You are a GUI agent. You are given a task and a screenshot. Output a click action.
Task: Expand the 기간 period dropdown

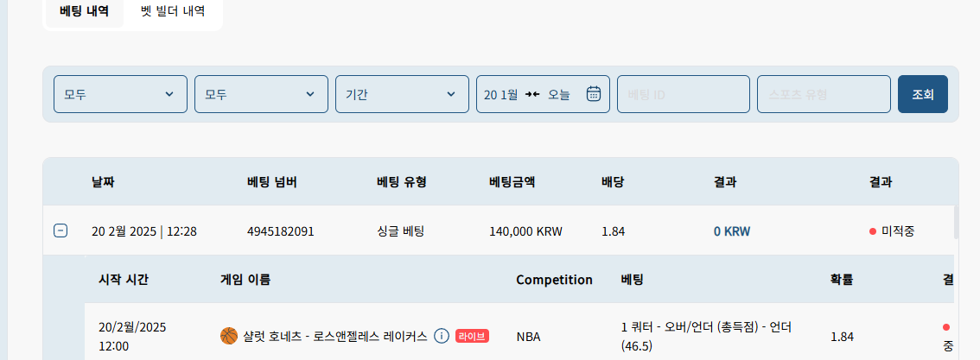point(402,94)
